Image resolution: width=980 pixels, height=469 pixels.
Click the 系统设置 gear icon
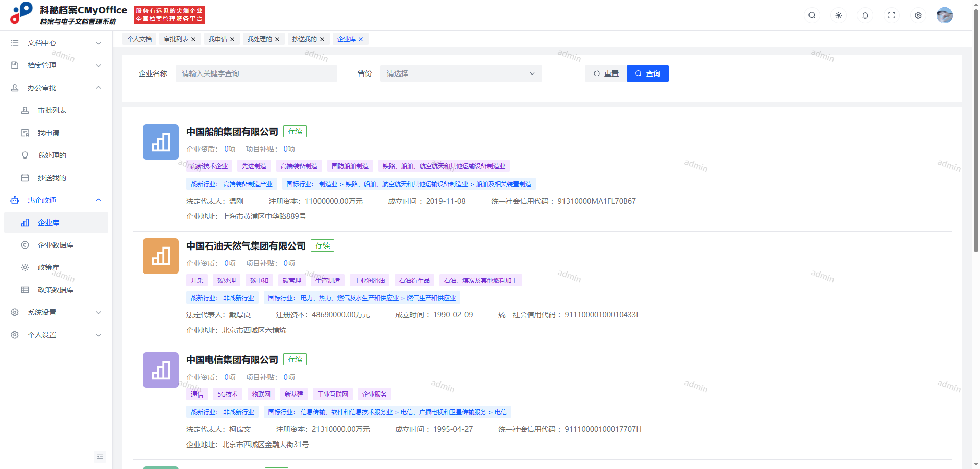pyautogui.click(x=15, y=312)
